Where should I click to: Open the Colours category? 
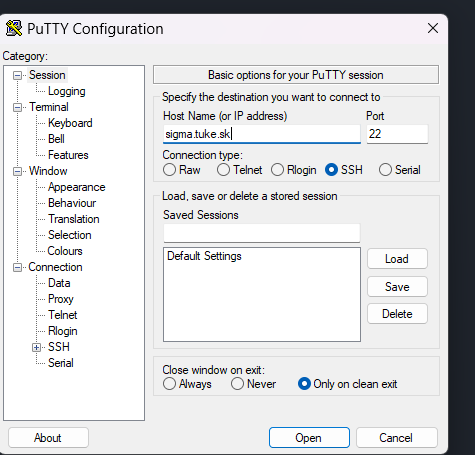(x=65, y=251)
